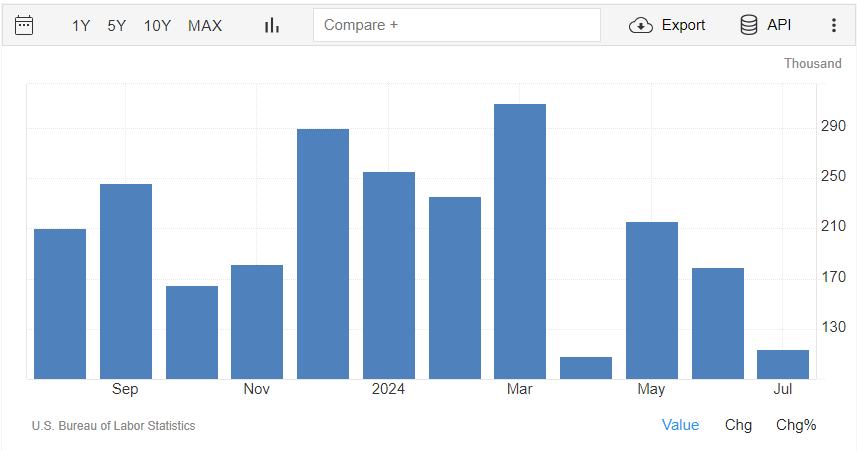The image size is (857, 451).
Task: Switch to Chg% display mode
Action: tap(796, 425)
